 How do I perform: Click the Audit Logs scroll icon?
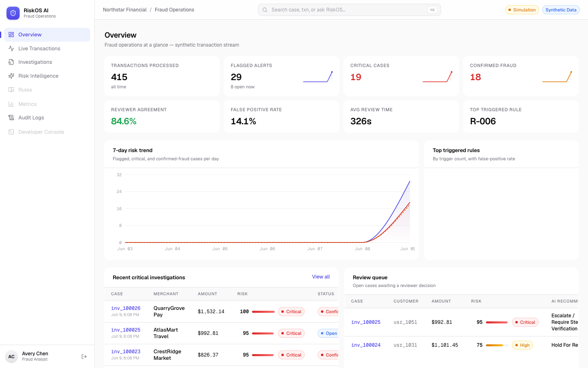click(x=11, y=118)
